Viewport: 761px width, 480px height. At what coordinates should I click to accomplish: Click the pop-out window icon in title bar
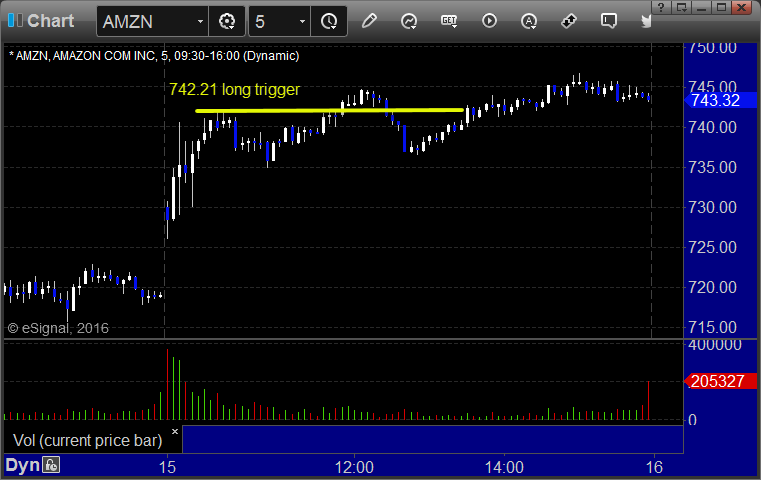(681, 7)
